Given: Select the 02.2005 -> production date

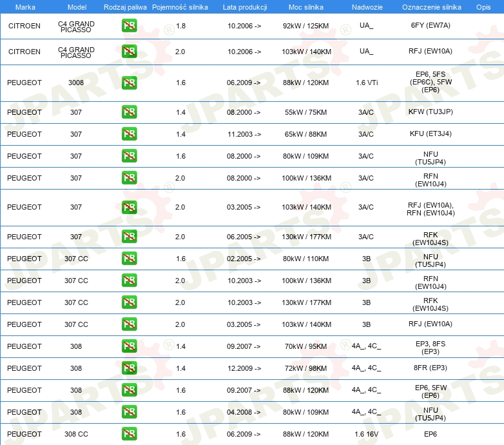Looking at the screenshot, I should [244, 259].
